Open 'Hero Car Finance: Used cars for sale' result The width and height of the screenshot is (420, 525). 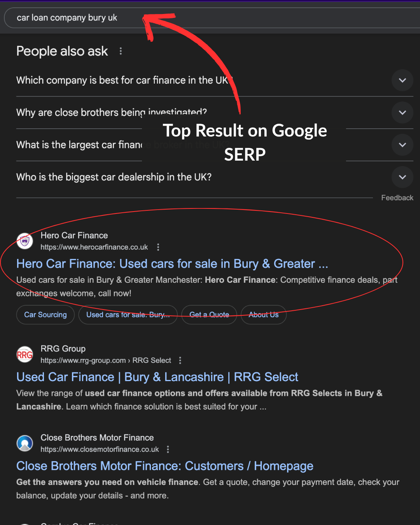(172, 264)
